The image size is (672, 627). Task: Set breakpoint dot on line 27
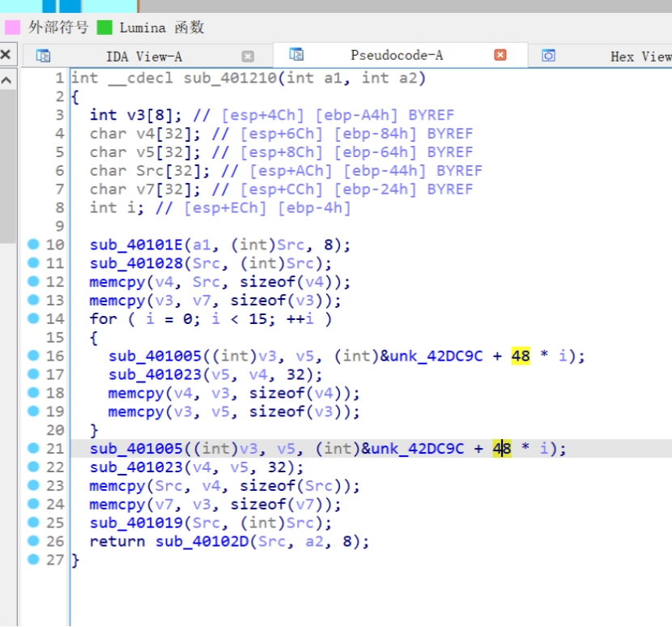33,559
